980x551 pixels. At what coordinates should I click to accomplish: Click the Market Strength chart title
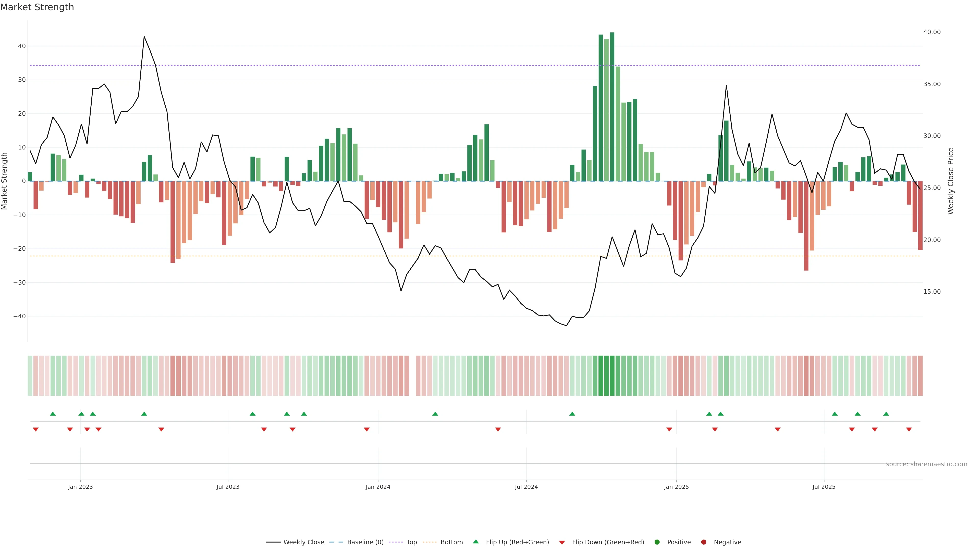point(37,7)
